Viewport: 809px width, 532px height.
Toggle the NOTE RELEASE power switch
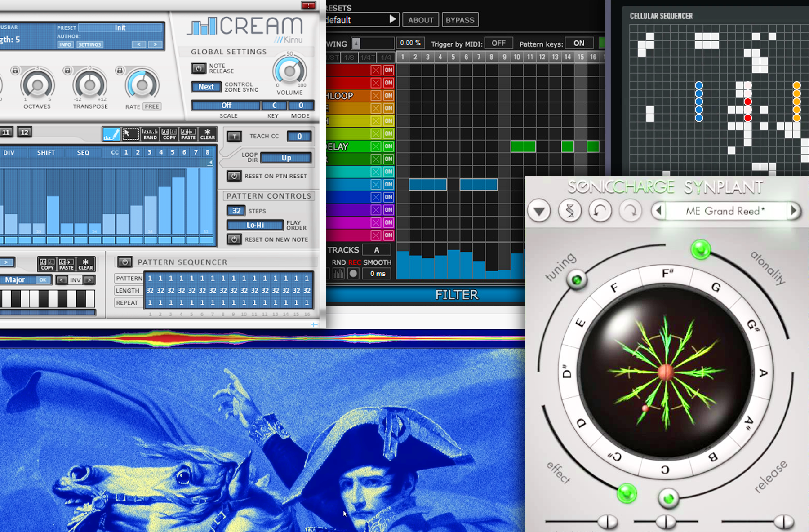point(198,68)
